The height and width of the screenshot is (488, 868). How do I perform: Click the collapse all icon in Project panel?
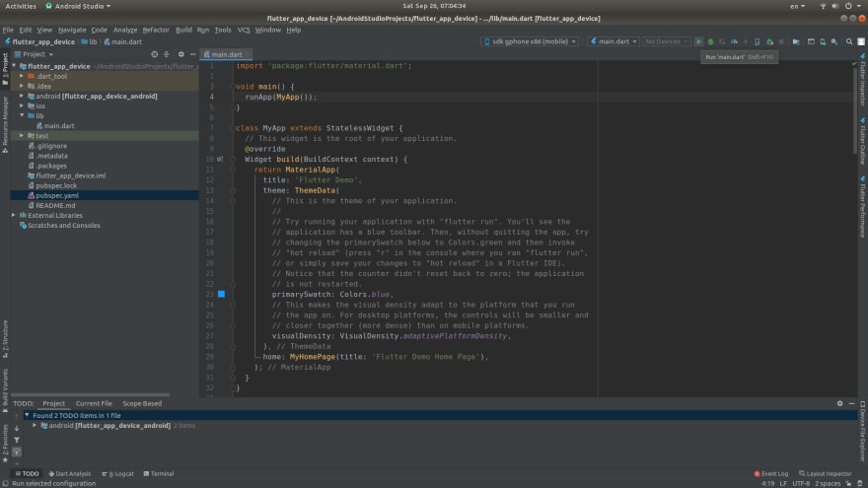coord(166,54)
